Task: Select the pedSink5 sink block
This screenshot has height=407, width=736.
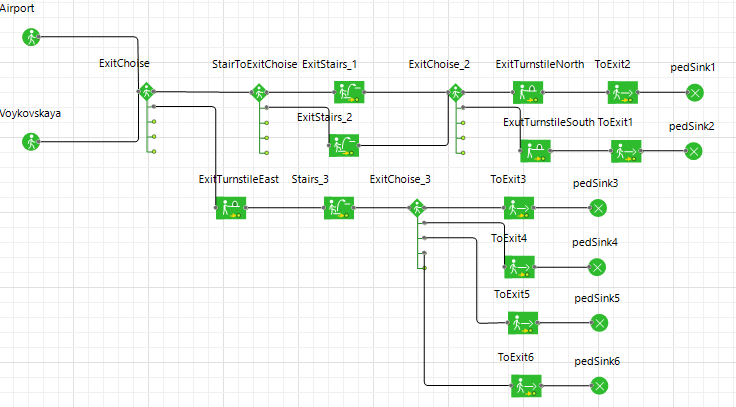Action: coord(599,323)
